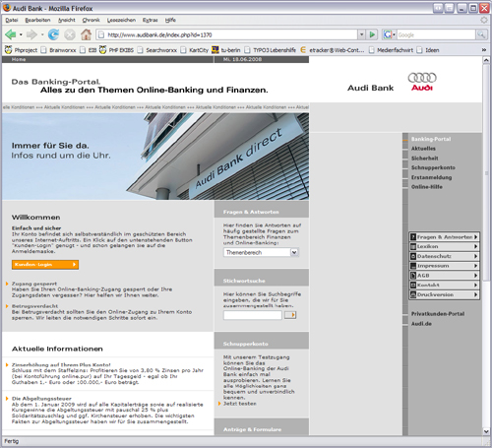The height and width of the screenshot is (448, 492).
Task: Click the Google search engine icon
Action: coord(388,34)
